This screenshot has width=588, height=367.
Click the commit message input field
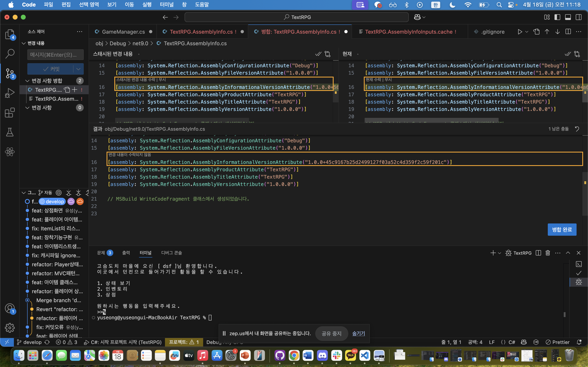point(55,55)
